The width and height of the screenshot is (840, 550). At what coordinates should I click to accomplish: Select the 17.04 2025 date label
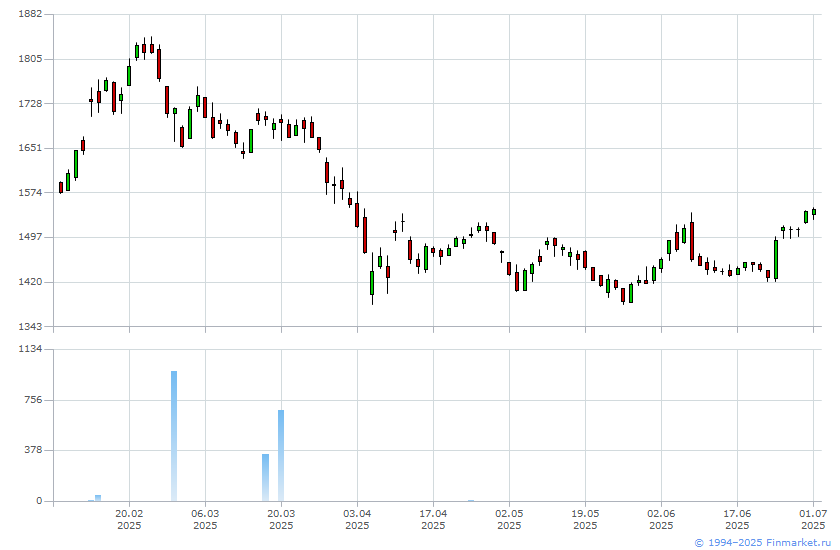pos(433,519)
